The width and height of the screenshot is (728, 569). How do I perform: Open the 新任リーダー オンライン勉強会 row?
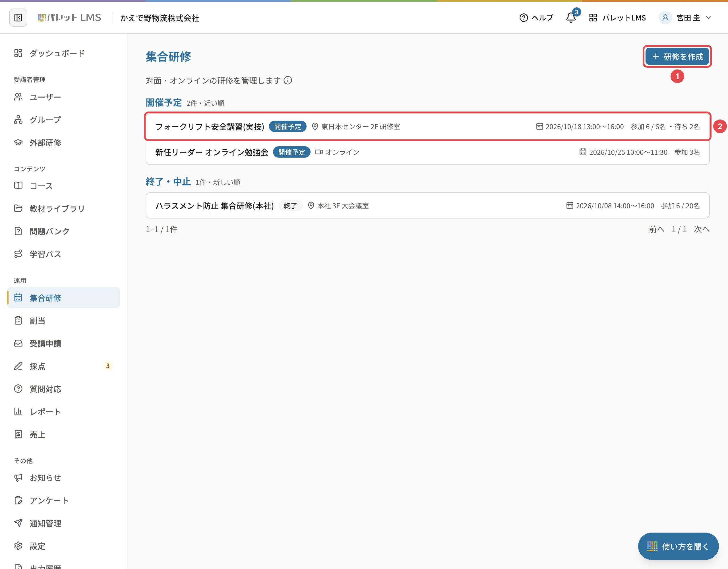[428, 152]
